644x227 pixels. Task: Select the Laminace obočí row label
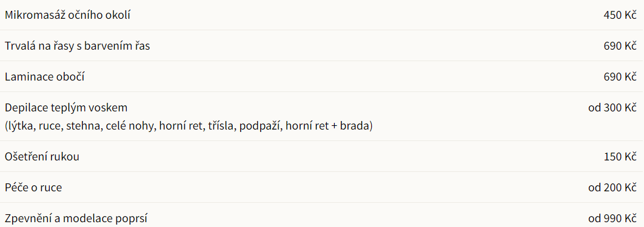point(45,77)
